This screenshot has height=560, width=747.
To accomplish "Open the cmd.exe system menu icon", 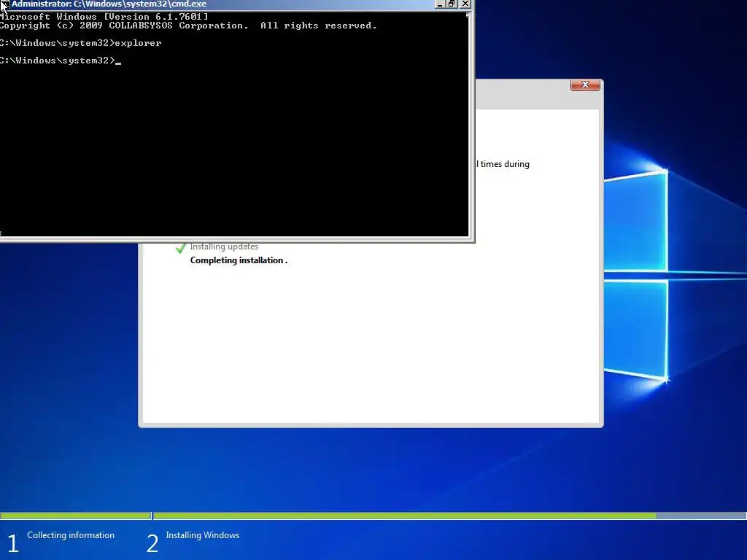I will [x=4, y=4].
